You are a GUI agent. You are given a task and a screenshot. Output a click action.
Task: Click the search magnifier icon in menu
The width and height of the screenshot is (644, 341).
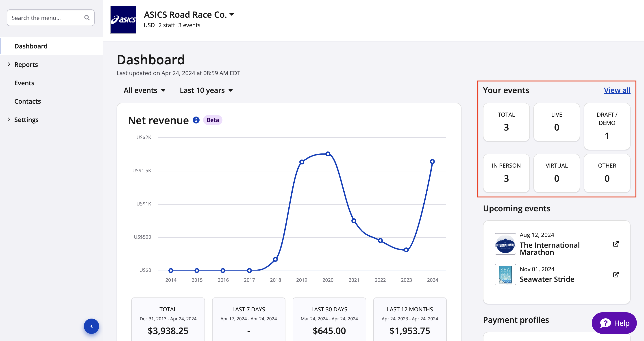click(87, 18)
